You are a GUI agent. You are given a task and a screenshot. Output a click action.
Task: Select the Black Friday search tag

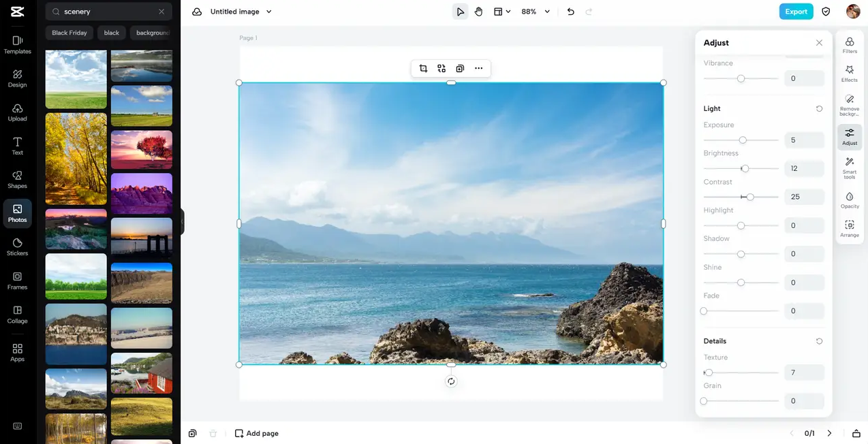pyautogui.click(x=69, y=33)
